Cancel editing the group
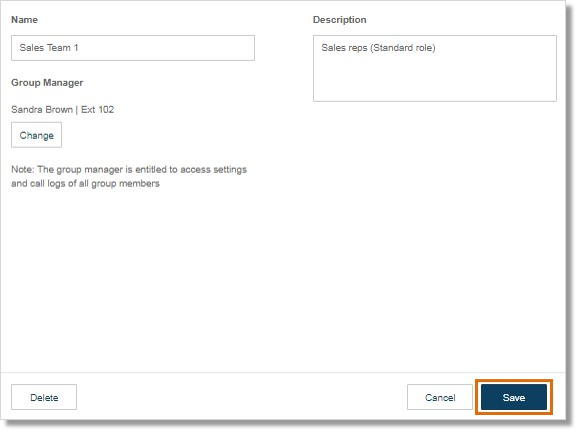 click(440, 397)
